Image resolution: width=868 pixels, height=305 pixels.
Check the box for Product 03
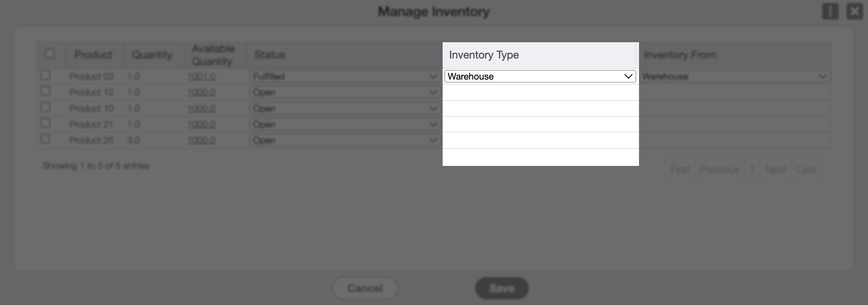tap(46, 75)
